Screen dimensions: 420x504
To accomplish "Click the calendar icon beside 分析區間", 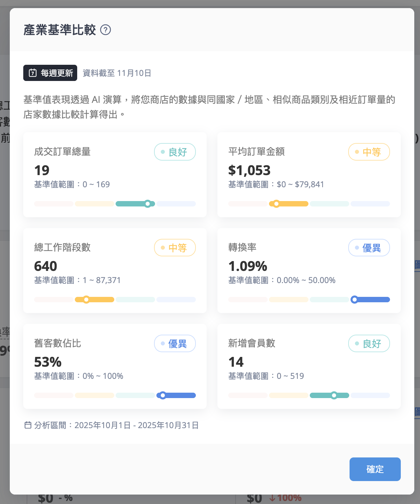I will (28, 425).
